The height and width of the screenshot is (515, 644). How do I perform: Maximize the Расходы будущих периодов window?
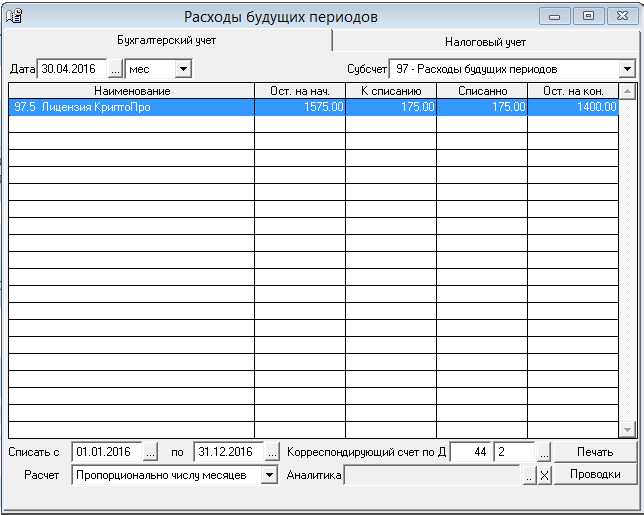[x=588, y=16]
